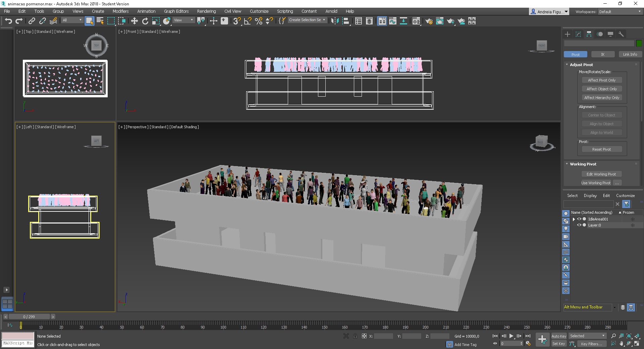Toggle Window/Crossing selection mode
This screenshot has width=644, height=349.
(x=121, y=21)
